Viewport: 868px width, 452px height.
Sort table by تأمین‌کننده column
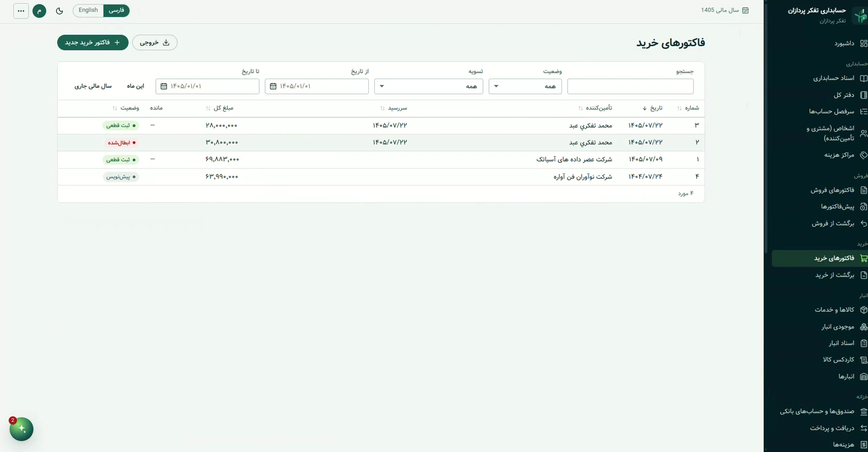595,108
